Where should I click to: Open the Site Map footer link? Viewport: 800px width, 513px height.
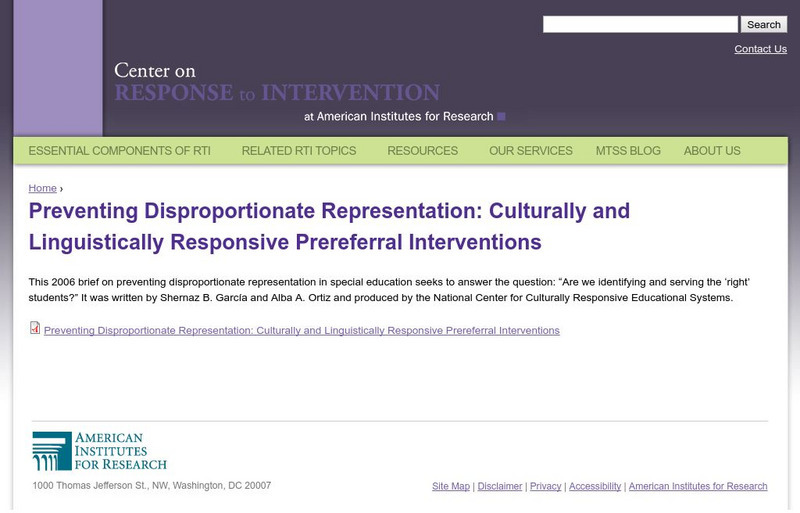451,486
